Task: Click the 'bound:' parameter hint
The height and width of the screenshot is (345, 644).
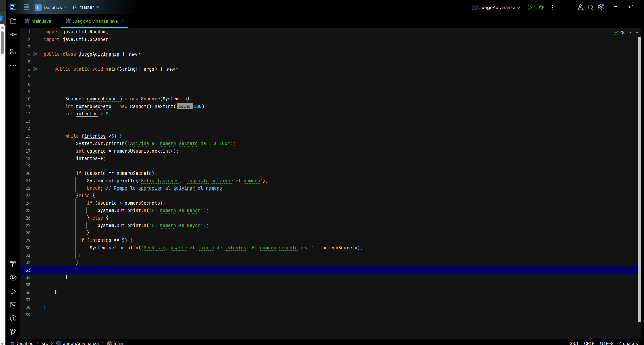Action: point(185,106)
